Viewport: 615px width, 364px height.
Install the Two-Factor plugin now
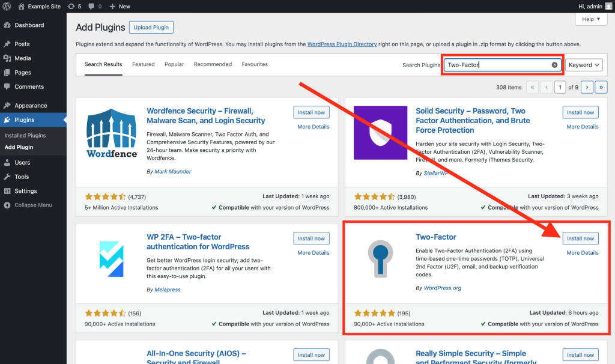[x=580, y=238]
